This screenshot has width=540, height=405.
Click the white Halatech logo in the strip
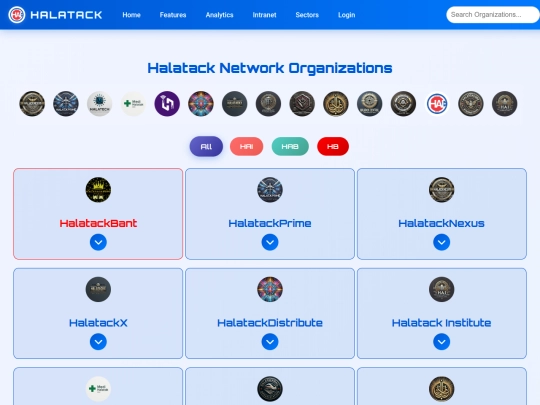coord(100,104)
